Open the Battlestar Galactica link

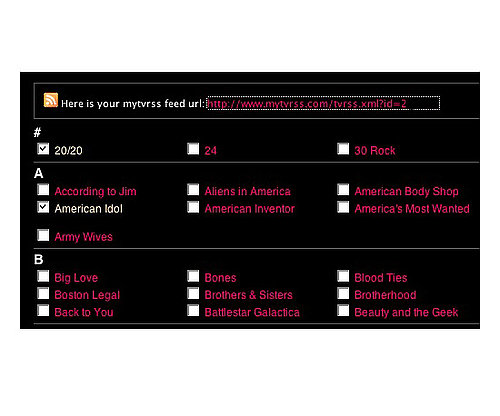[252, 312]
